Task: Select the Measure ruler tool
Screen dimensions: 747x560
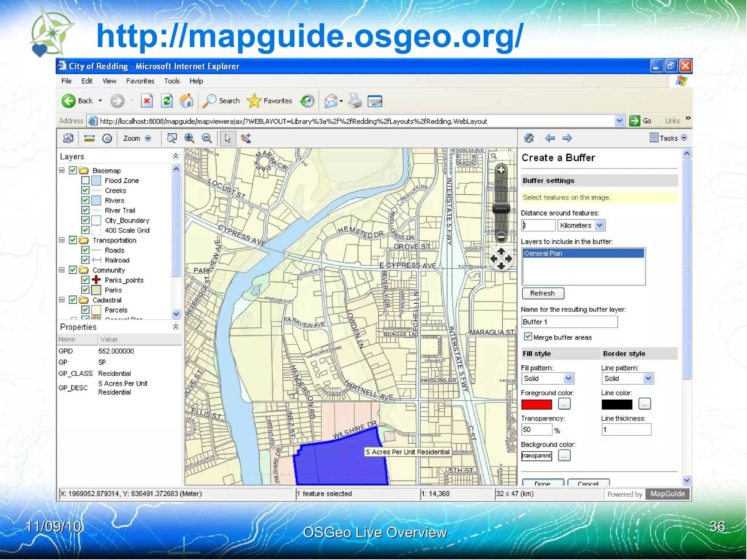Action: pyautogui.click(x=89, y=138)
